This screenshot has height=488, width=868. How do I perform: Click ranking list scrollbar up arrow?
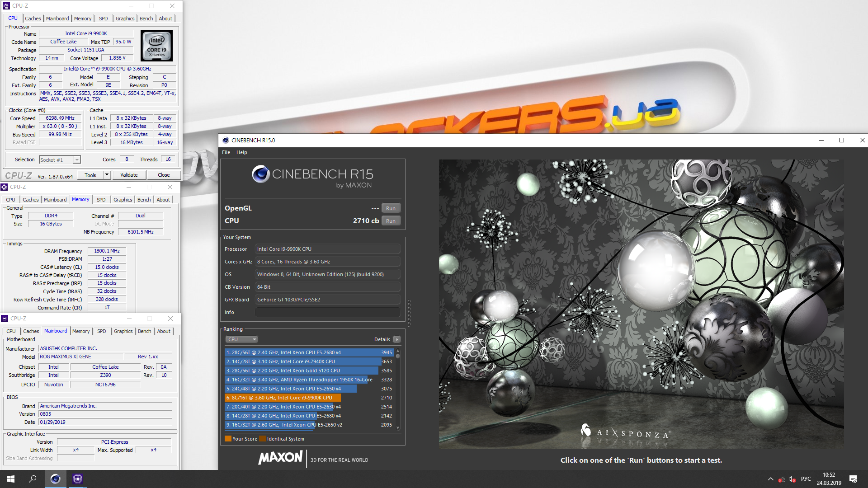398,351
